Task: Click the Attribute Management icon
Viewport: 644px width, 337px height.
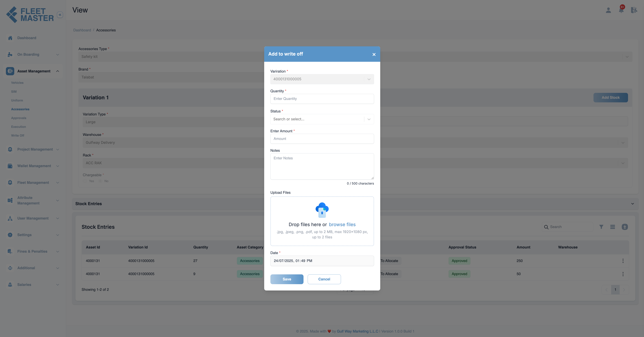Action: point(10,201)
